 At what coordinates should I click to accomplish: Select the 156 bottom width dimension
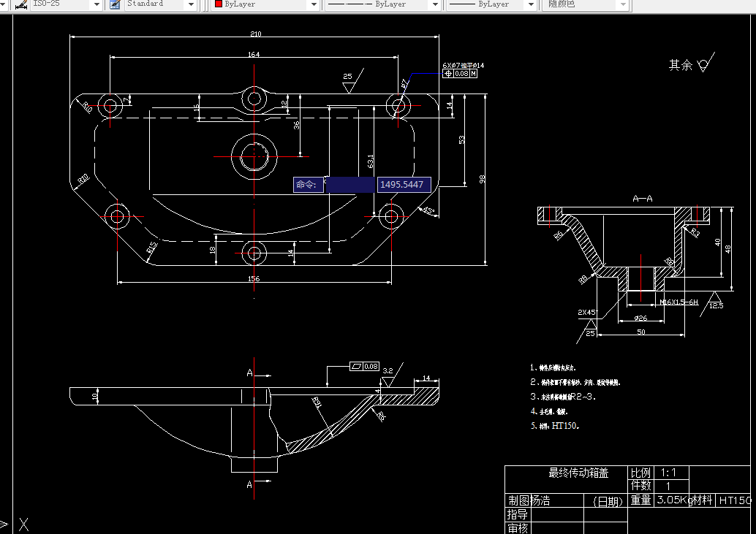tap(254, 278)
